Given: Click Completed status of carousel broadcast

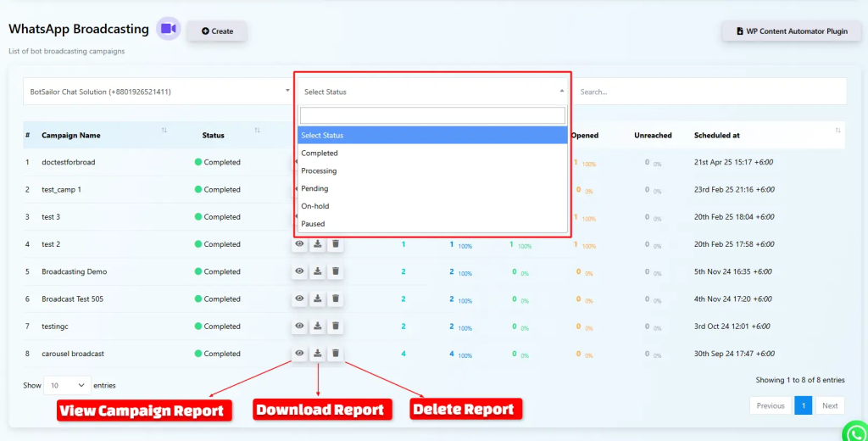Looking at the screenshot, I should coord(218,354).
